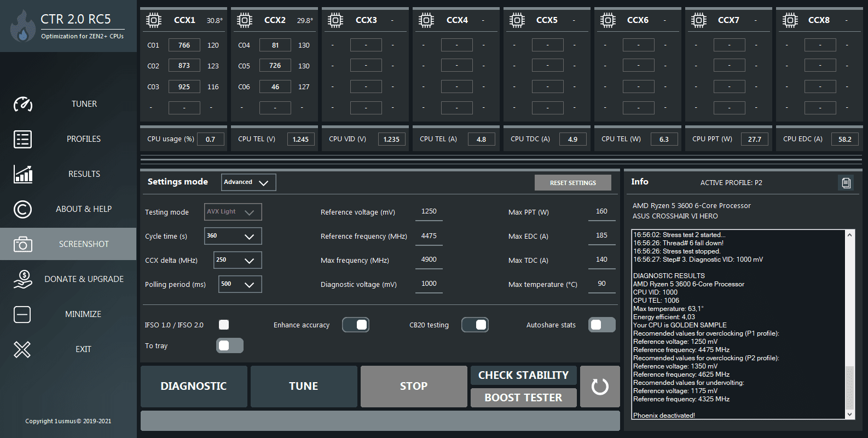Click the Exit X icon
868x438 pixels.
pos(22,349)
